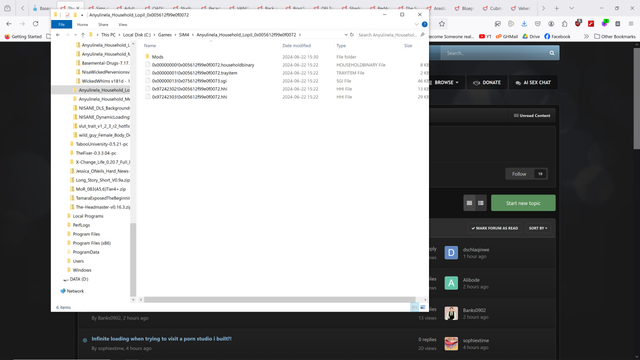Screen dimensions: 640x360
Task: Expand the Explorer ribbon chevron
Action: click(x=417, y=24)
